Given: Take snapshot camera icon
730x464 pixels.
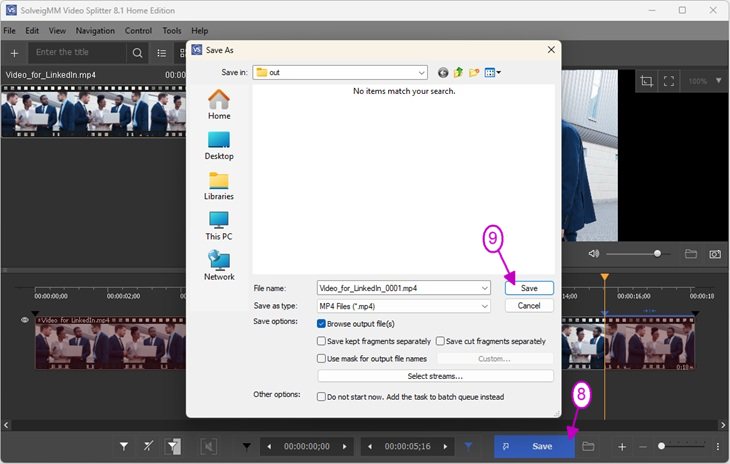Looking at the screenshot, I should [715, 254].
